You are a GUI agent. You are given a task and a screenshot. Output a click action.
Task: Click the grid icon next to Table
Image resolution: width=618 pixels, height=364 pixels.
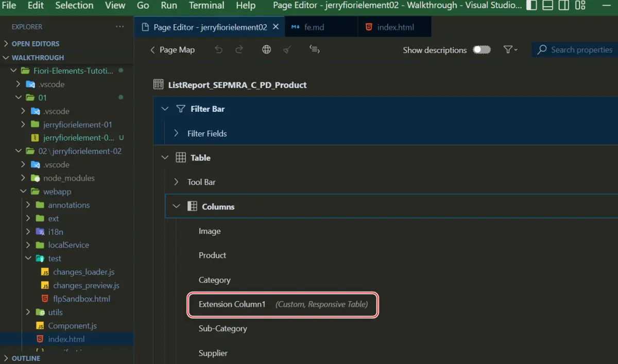[181, 158]
